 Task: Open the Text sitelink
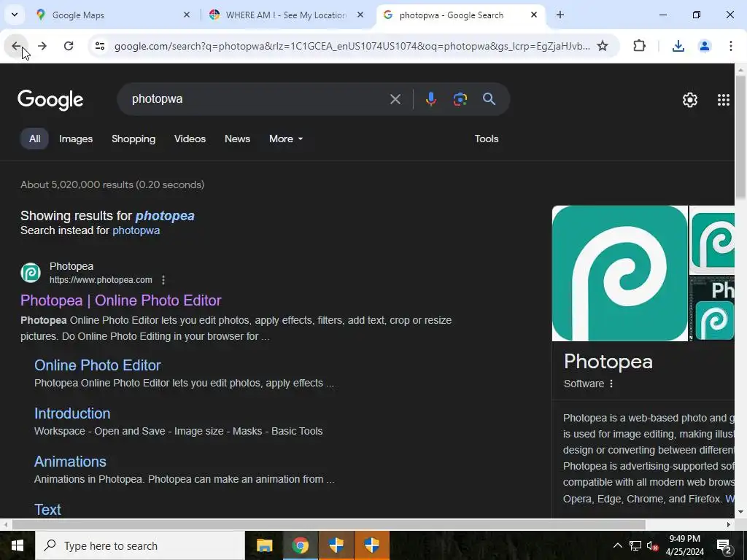click(x=47, y=510)
